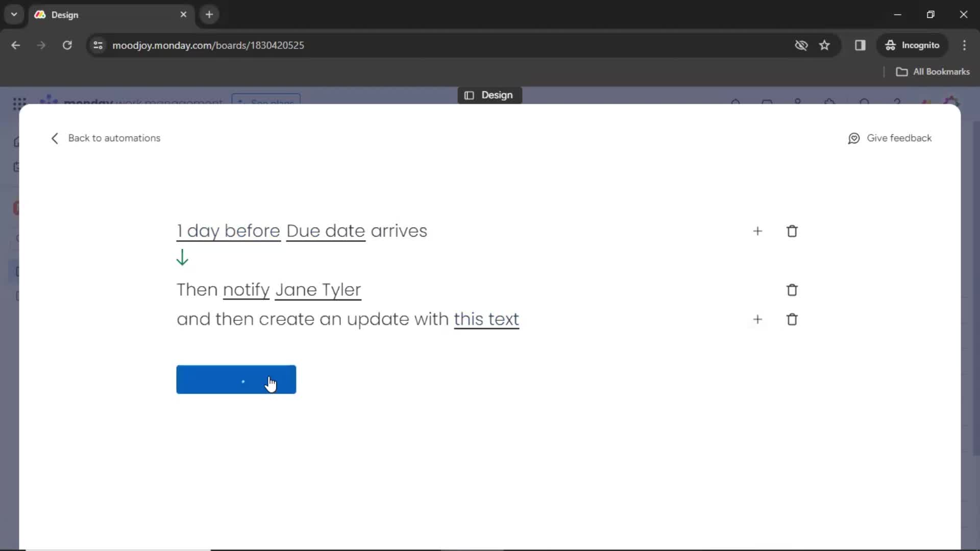The height and width of the screenshot is (551, 980).
Task: Open the notify recipient selector for Jane Tyler
Action: point(317,289)
